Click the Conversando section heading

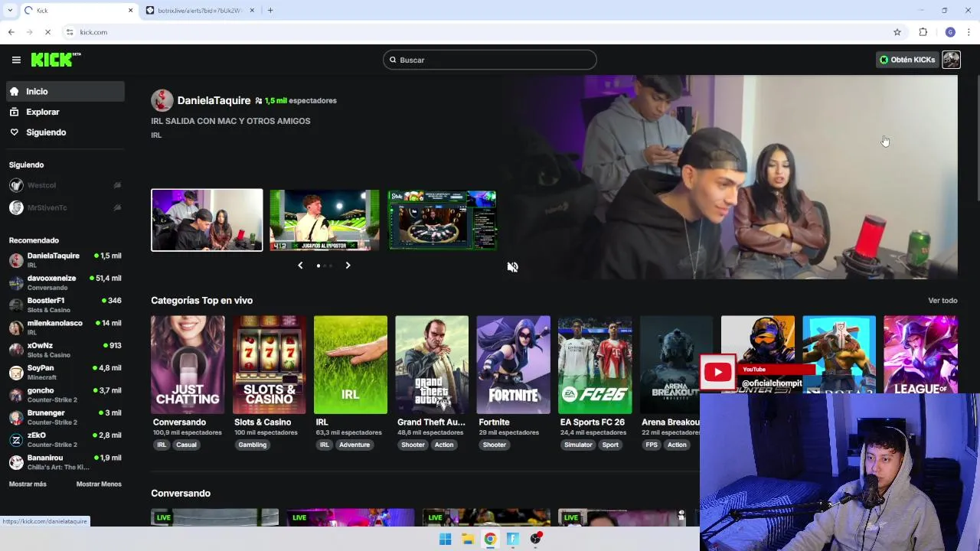(x=181, y=494)
